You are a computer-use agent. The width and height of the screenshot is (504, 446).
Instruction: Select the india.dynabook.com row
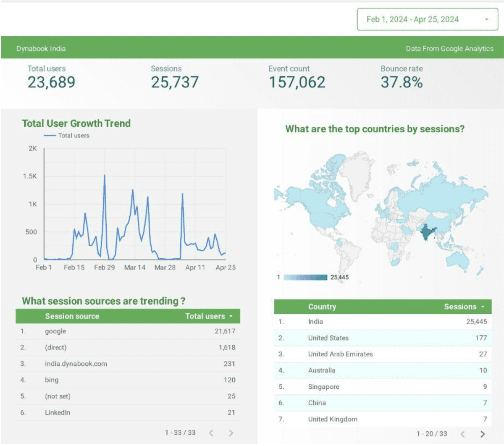128,364
